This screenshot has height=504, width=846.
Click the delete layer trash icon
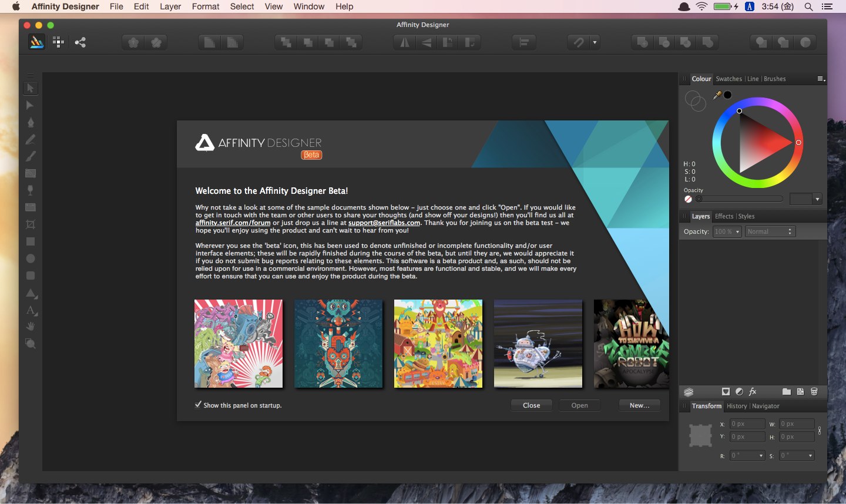click(814, 392)
